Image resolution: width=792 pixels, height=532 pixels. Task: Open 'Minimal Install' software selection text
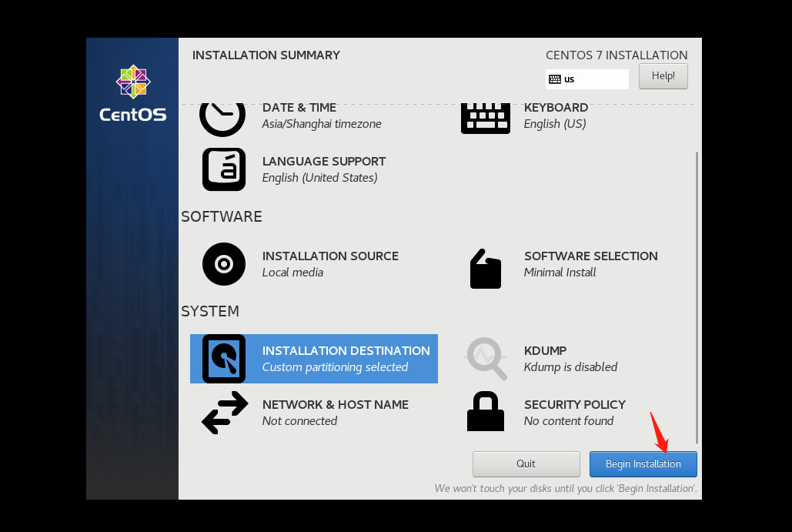click(560, 273)
